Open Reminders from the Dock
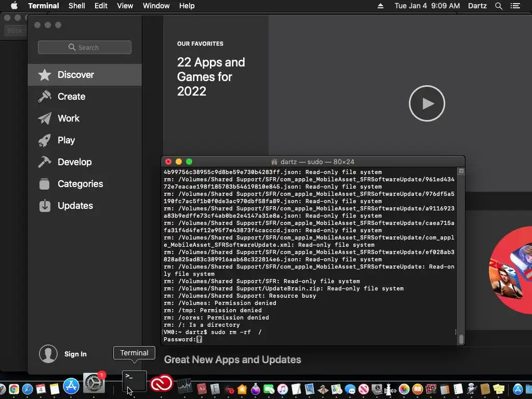This screenshot has height=399, width=532. [458, 389]
